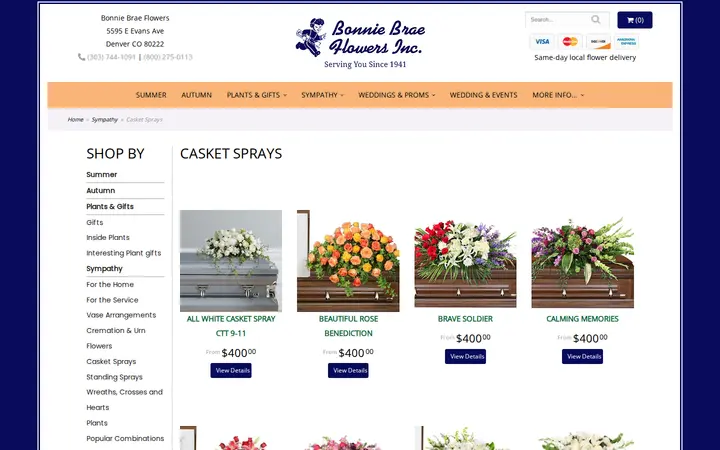
Task: Call the (800) 275-0113 phone number
Action: click(168, 57)
